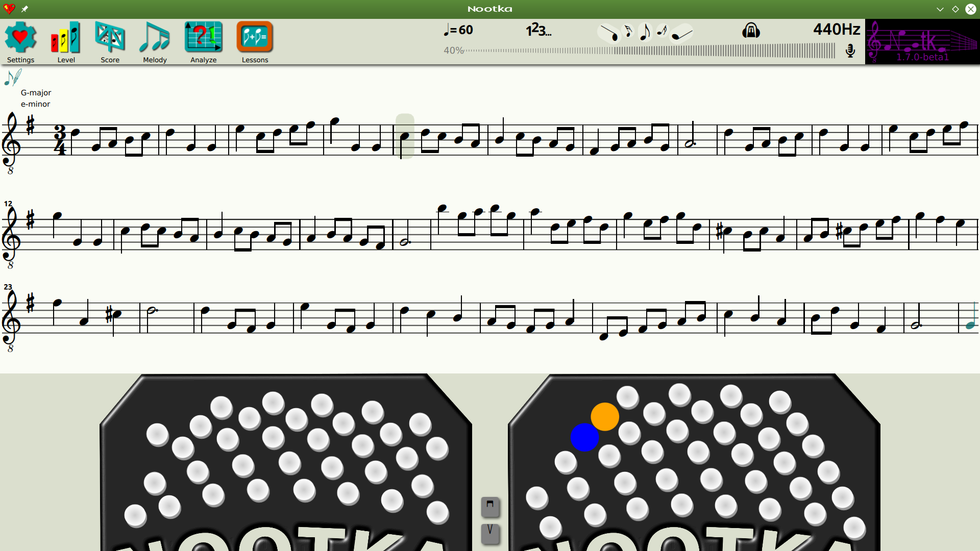
Task: Click the metronome headphones icon
Action: pos(751,31)
